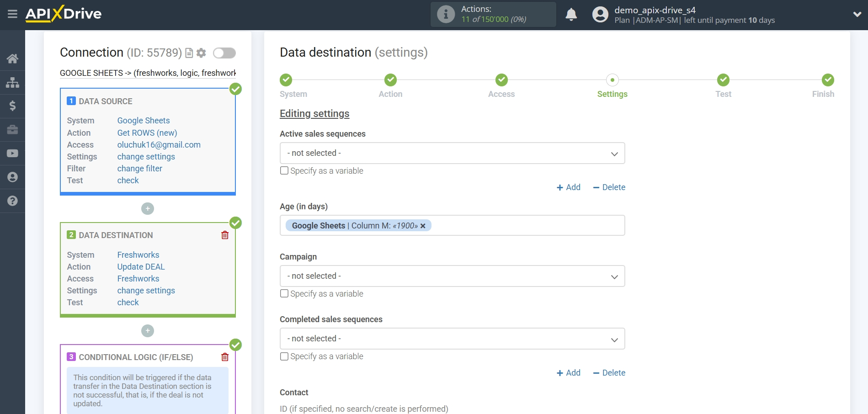Click the connection document copy icon
This screenshot has height=414, width=868.
189,53
